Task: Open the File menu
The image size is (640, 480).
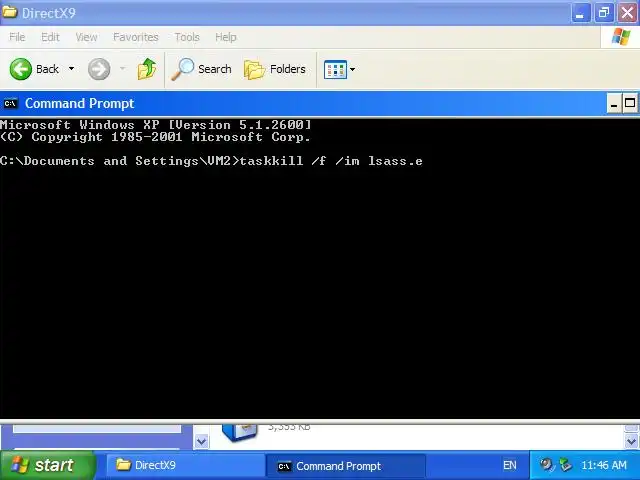Action: (17, 37)
